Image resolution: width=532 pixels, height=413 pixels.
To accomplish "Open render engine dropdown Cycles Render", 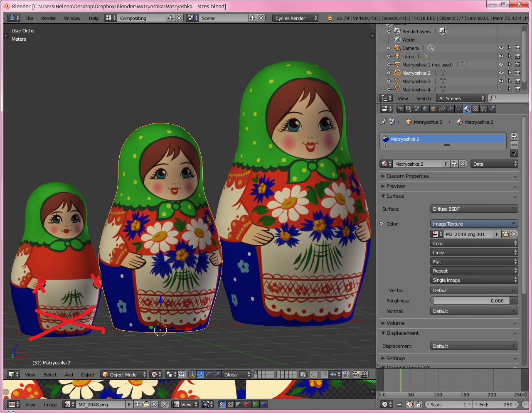I will coord(296,18).
